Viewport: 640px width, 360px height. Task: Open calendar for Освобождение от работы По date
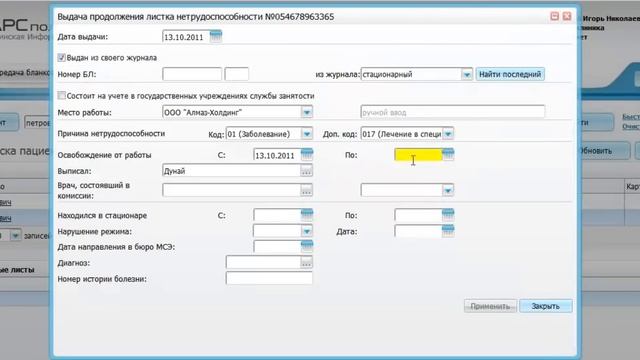[448, 154]
